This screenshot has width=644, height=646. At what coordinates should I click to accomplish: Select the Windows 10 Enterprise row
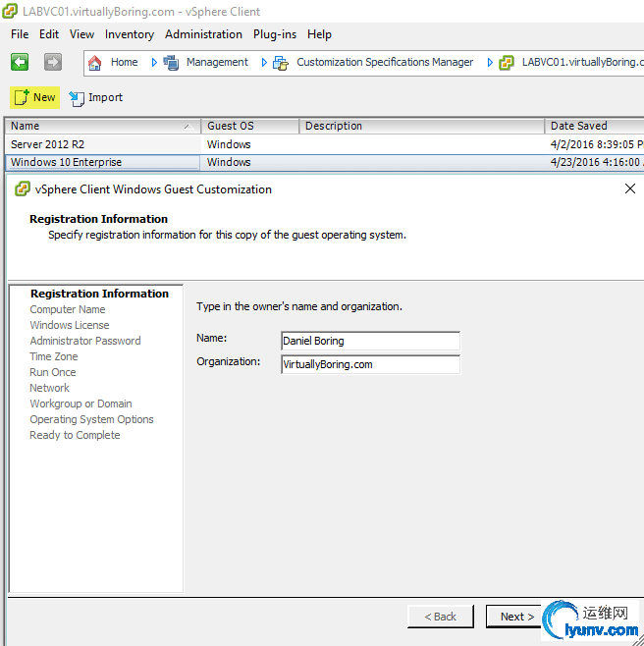(324, 162)
